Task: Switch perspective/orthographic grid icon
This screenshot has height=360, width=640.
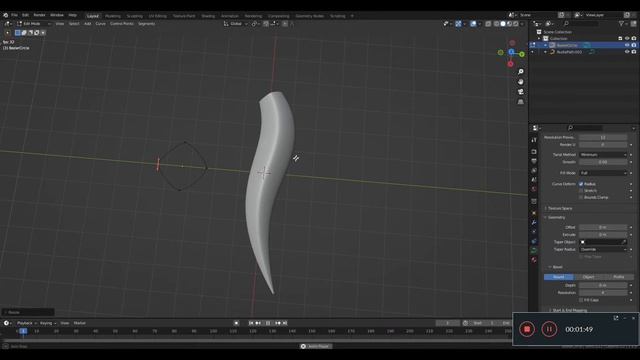Action: coord(520,102)
